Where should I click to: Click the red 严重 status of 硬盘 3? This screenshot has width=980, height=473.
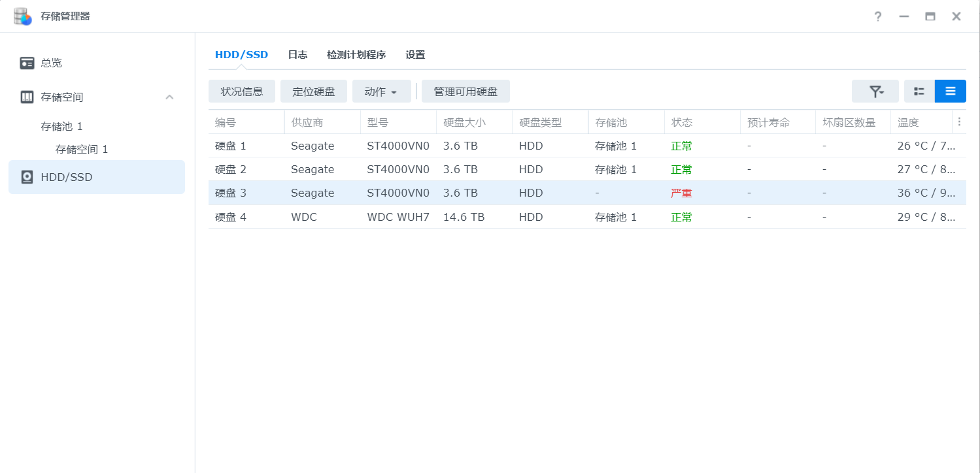(681, 193)
